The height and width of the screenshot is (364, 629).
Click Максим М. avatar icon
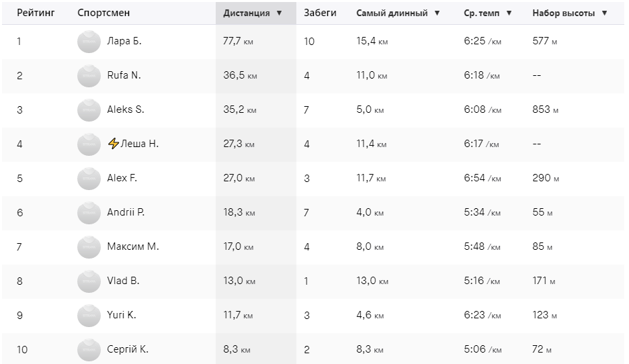89,247
